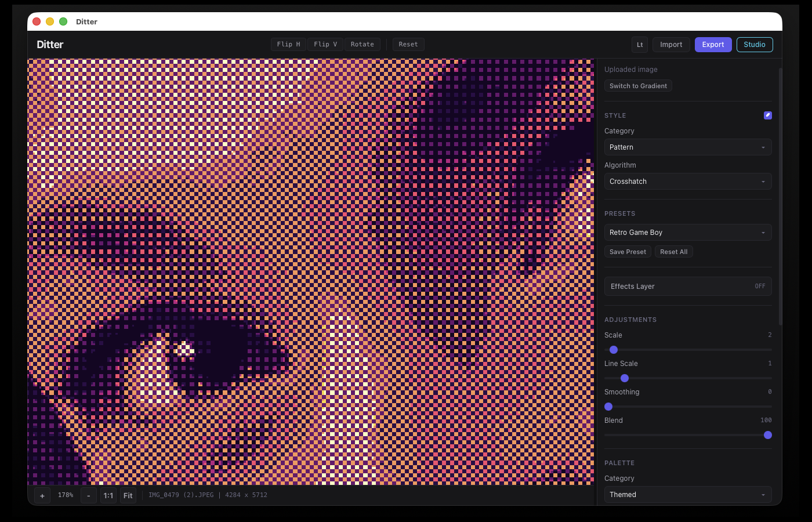812x522 pixels.
Task: Expand the Palette Category dropdown set to Themed
Action: click(x=688, y=495)
